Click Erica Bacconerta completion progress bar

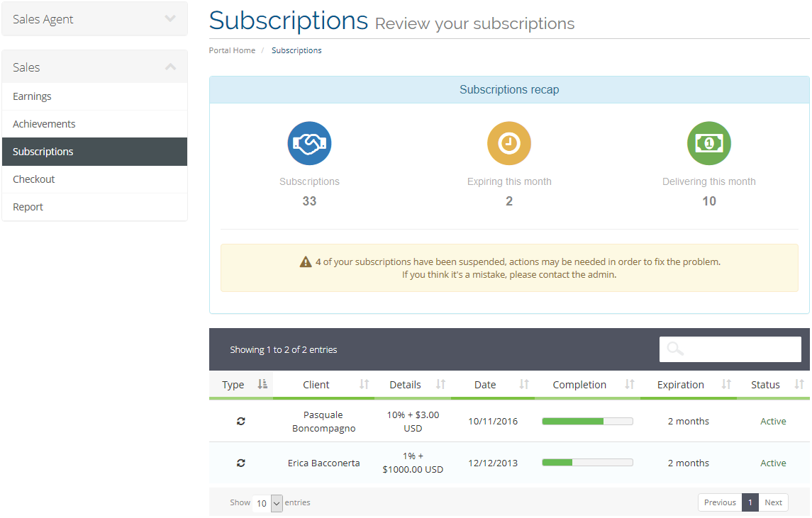pyautogui.click(x=587, y=463)
